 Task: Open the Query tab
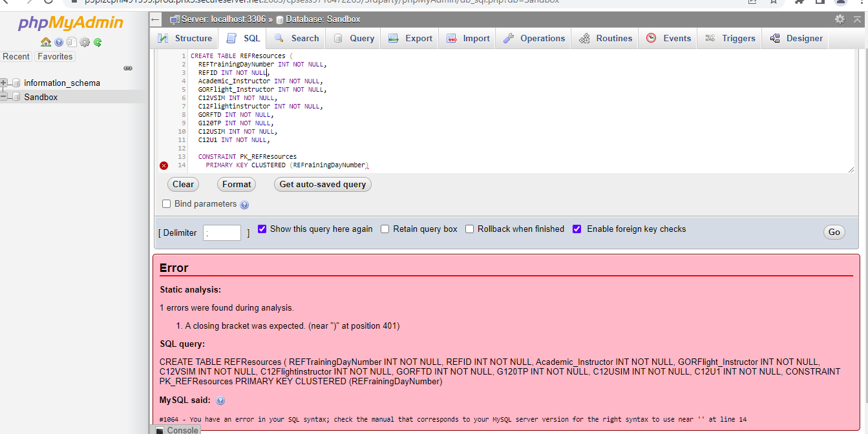coord(354,38)
